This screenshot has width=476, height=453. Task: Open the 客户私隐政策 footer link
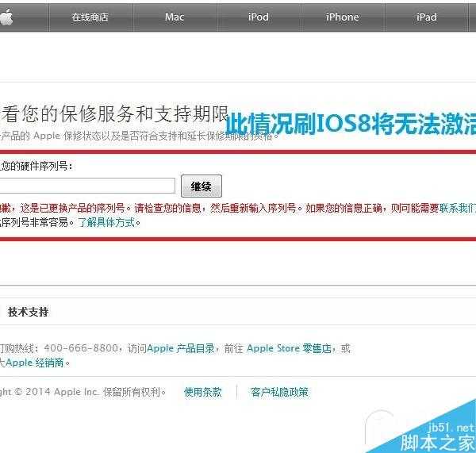pyautogui.click(x=279, y=392)
